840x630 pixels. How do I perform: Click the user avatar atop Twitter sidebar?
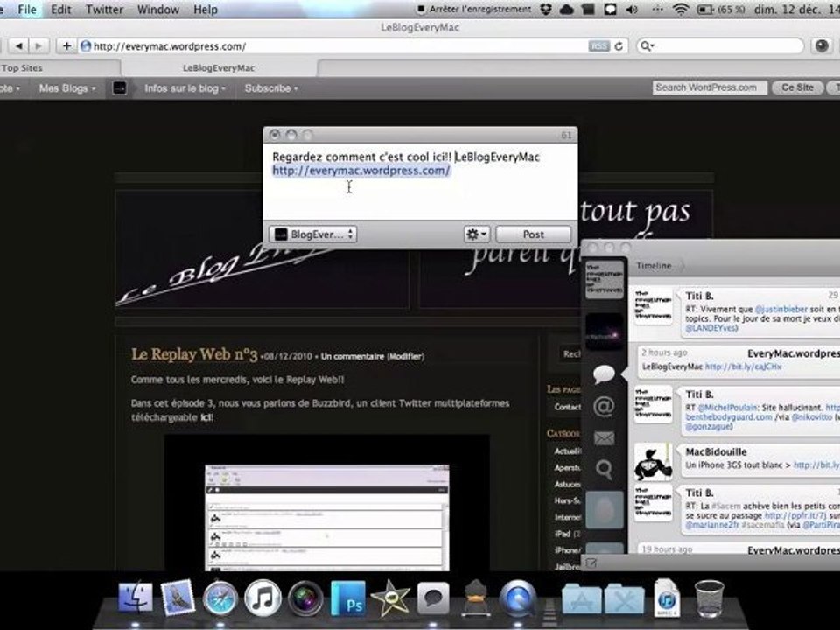604,280
